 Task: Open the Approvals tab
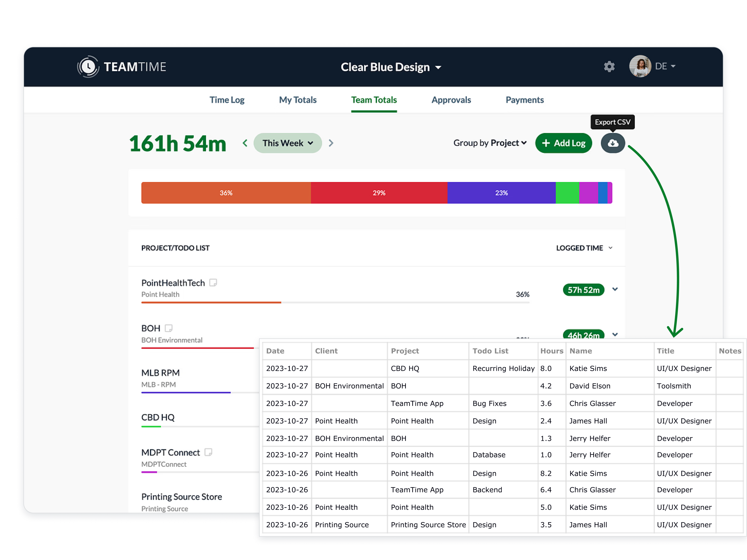point(451,100)
